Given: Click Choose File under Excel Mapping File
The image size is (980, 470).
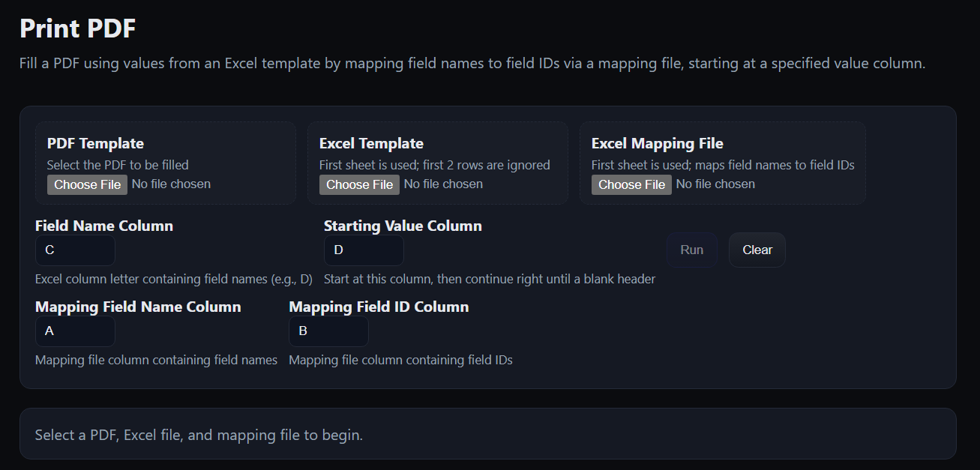Looking at the screenshot, I should coord(631,184).
